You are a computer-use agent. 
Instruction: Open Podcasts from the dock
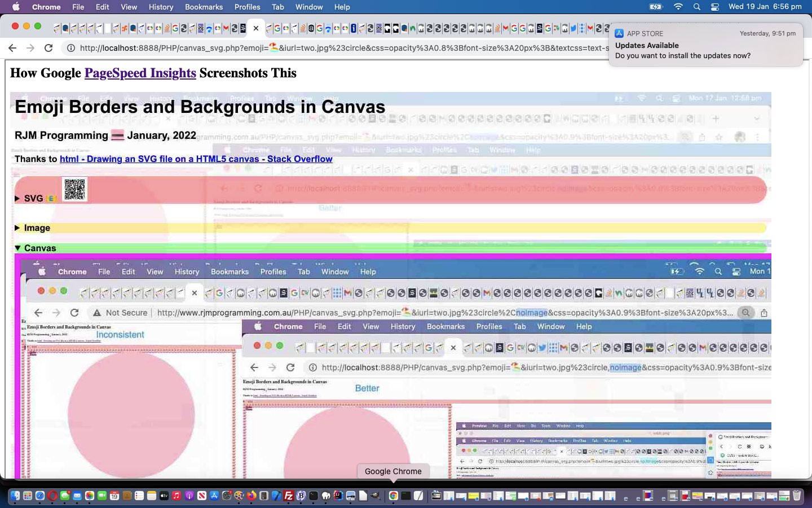tap(189, 496)
